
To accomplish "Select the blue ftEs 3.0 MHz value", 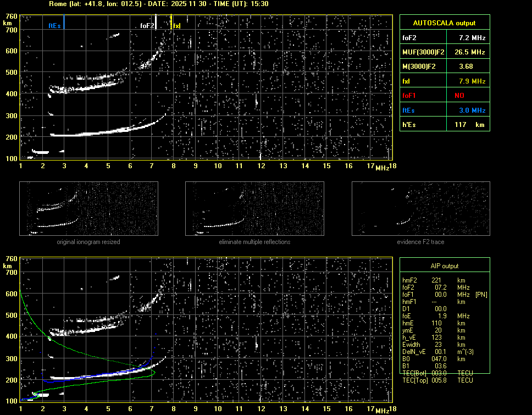I will pos(472,110).
